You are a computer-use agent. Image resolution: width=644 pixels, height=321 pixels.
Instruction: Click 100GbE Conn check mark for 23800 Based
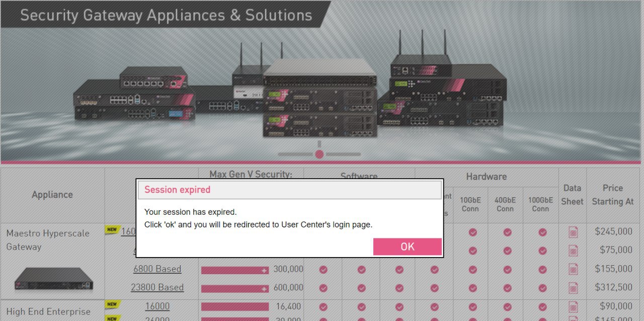tap(542, 288)
